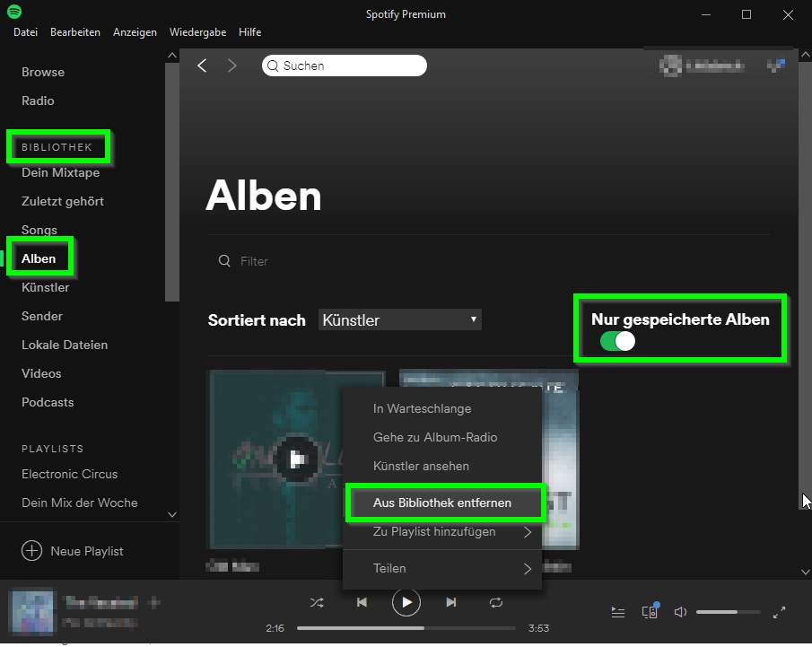Create Neue Playlist
The width and height of the screenshot is (812, 647).
(87, 551)
